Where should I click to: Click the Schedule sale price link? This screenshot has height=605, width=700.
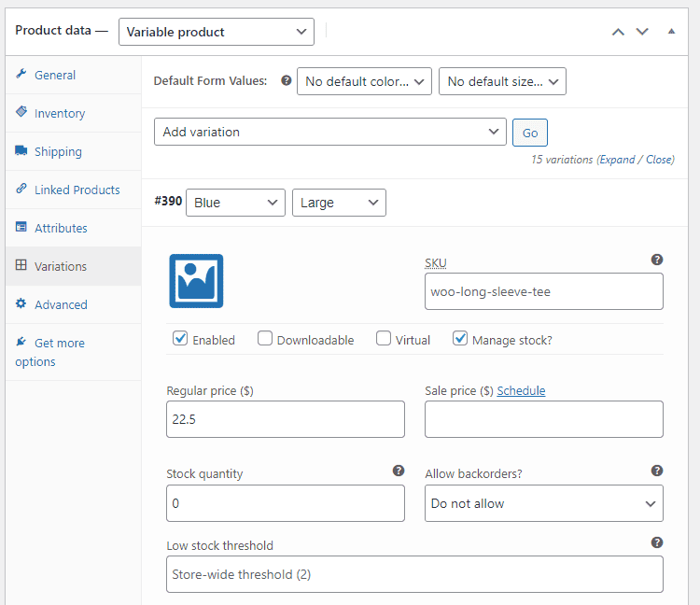click(521, 390)
